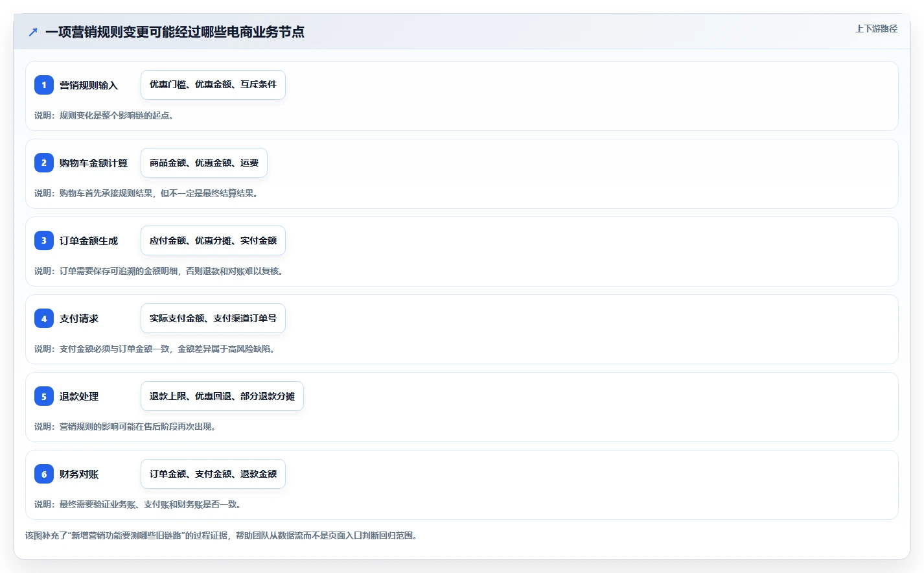Click the note about 支付金额必须与订单金额一致

(155, 349)
